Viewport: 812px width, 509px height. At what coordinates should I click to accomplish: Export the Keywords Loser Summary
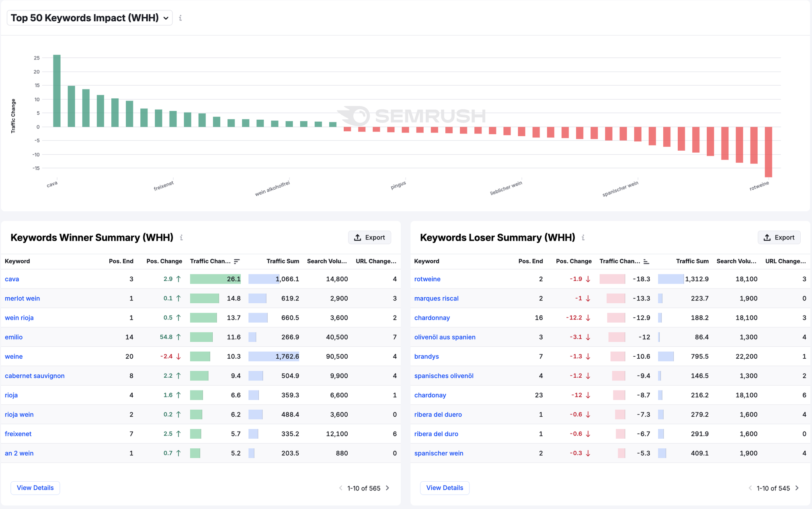[x=779, y=237]
